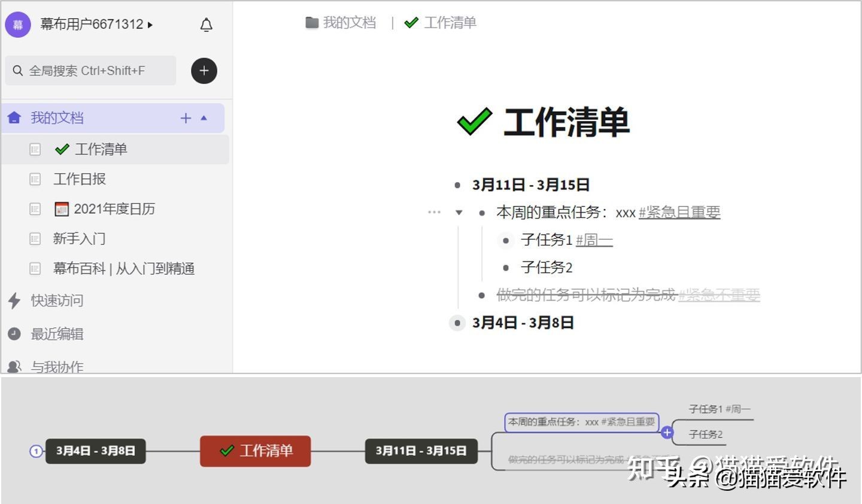This screenshot has width=862, height=504.
Task: Click the purple 幕 user avatar icon
Action: (x=18, y=25)
